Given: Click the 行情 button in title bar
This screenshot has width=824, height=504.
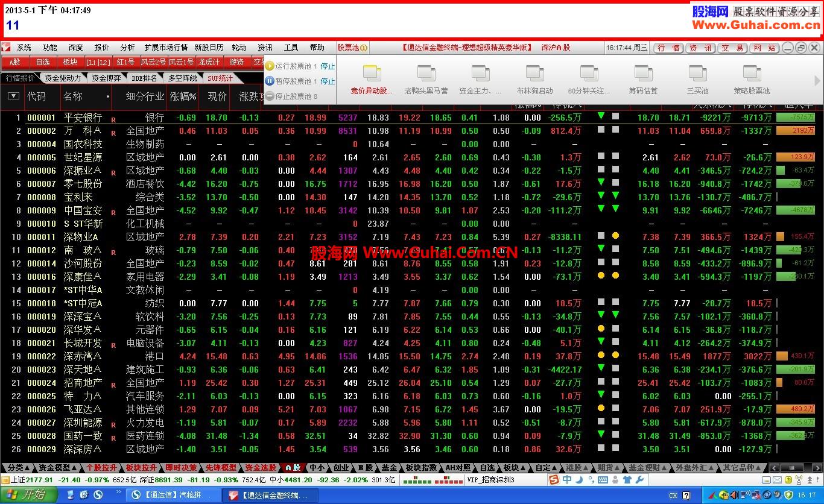Looking at the screenshot, I should [668, 48].
